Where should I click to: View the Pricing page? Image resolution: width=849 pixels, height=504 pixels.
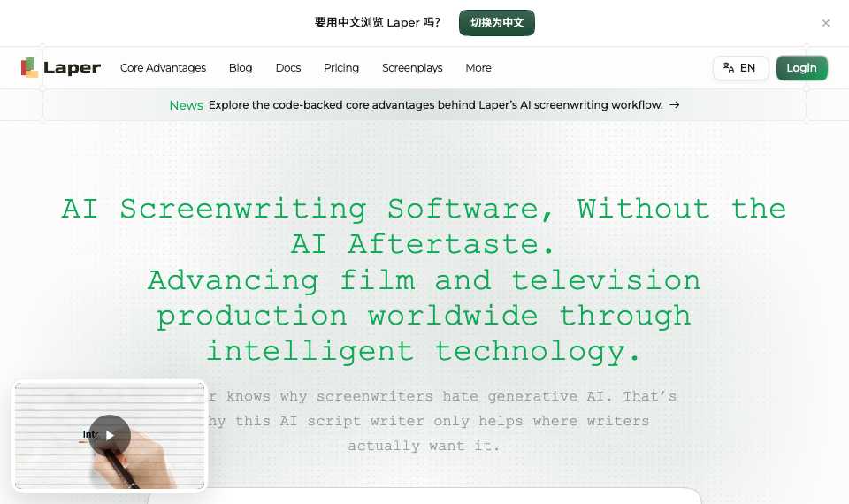tap(341, 68)
